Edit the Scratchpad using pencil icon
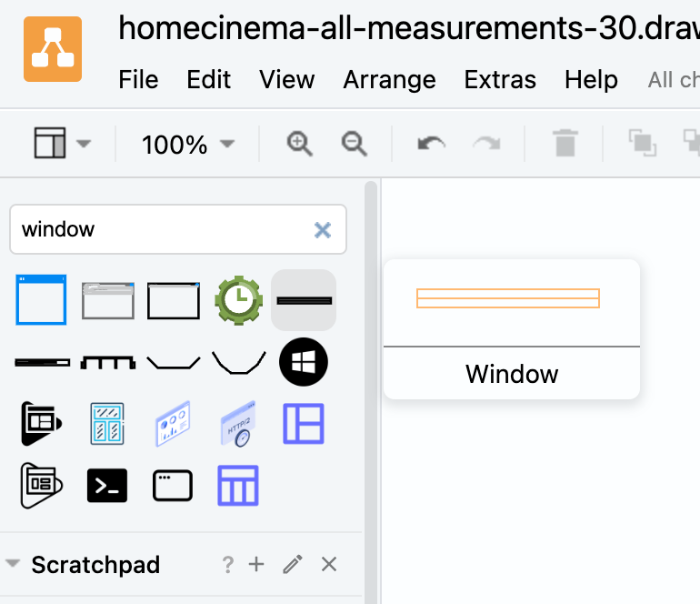 click(x=292, y=565)
